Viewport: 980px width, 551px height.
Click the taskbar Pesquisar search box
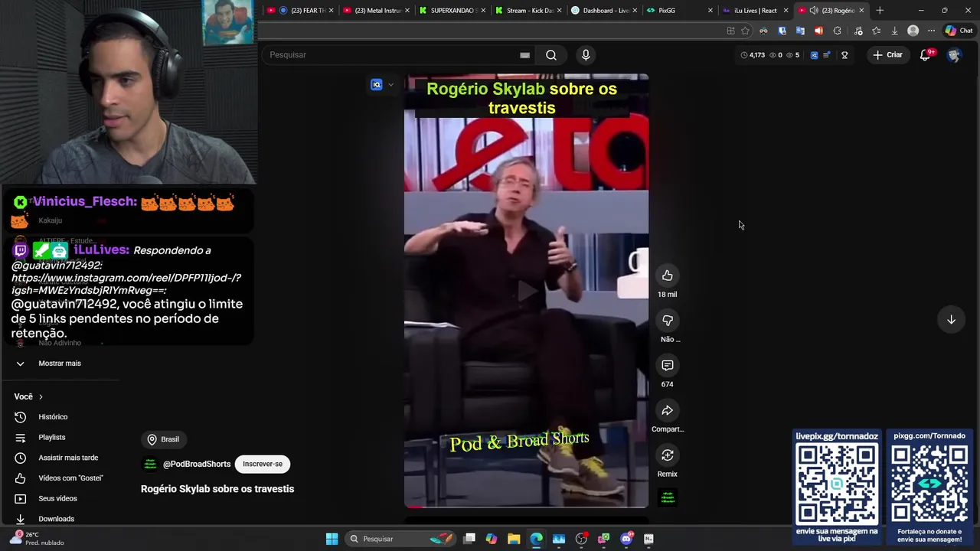click(x=401, y=539)
